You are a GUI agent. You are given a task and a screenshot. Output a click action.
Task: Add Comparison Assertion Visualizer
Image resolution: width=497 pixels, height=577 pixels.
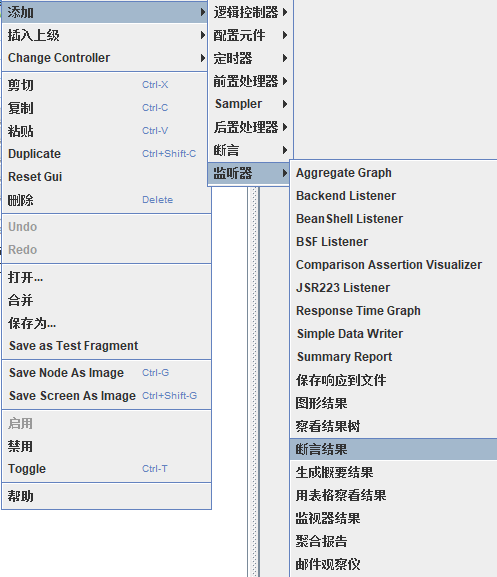394,265
